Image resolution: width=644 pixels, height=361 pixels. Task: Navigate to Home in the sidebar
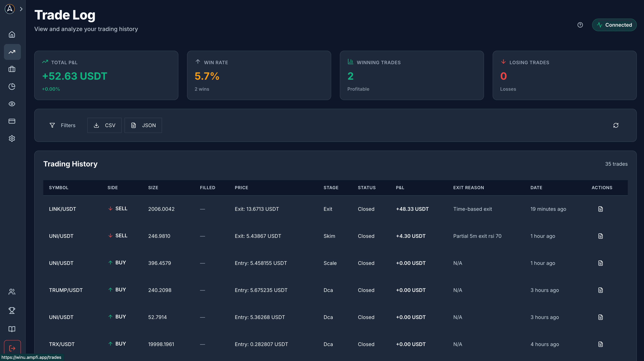(x=12, y=34)
